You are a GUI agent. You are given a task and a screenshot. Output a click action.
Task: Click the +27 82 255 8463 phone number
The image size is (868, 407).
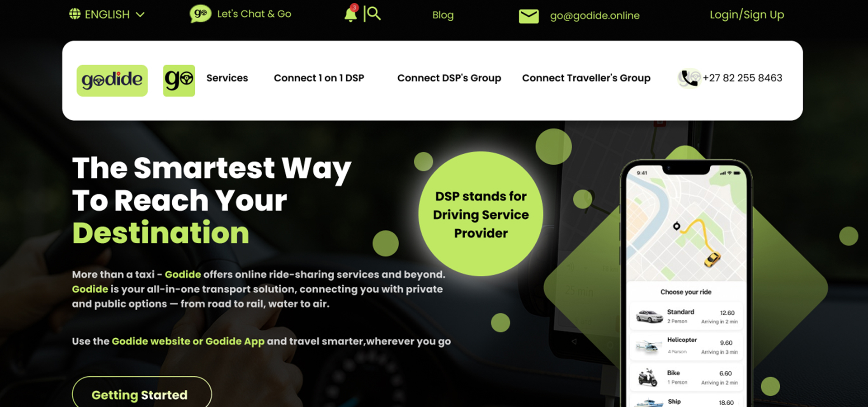coord(742,78)
